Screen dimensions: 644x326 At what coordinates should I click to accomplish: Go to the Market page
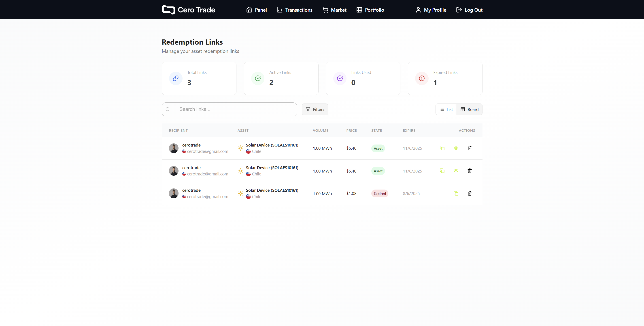(334, 10)
